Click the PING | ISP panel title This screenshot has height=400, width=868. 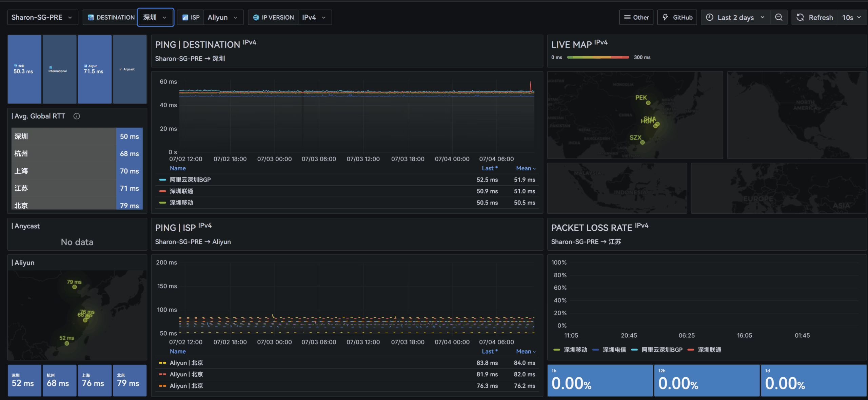coord(183,228)
